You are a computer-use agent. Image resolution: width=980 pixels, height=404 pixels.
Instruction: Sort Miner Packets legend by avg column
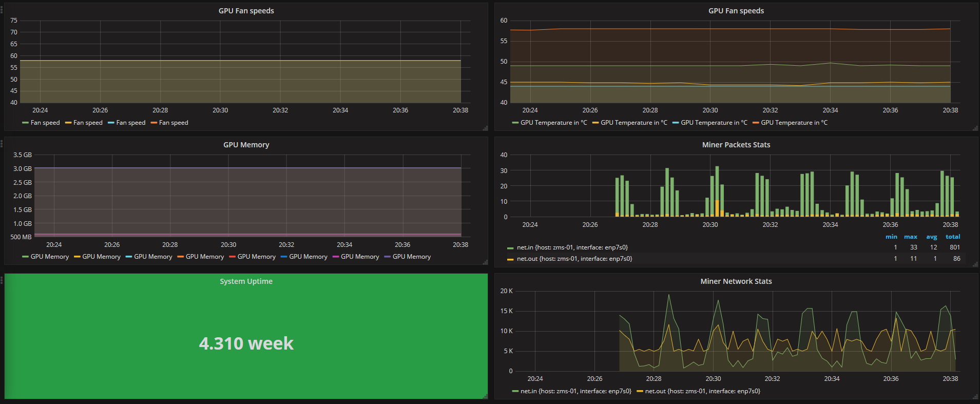(x=932, y=237)
